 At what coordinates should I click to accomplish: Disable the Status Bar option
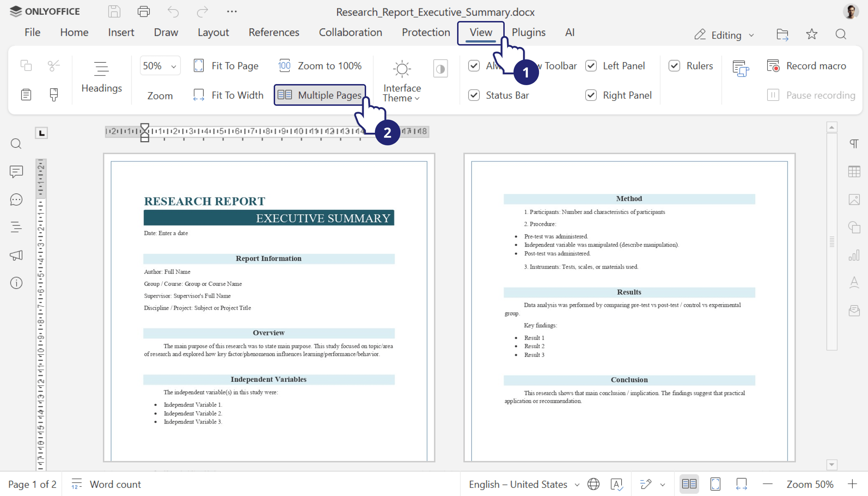pyautogui.click(x=474, y=95)
